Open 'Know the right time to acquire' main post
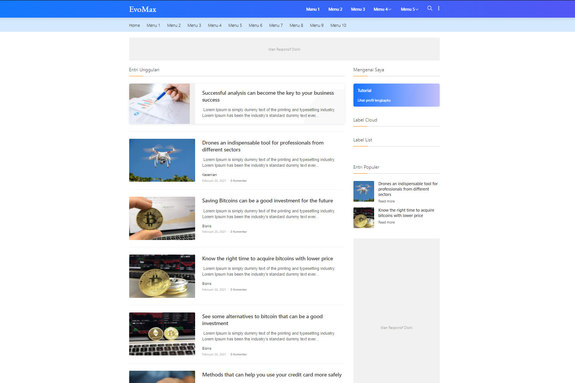Viewport: 575px width, 383px height. click(267, 258)
